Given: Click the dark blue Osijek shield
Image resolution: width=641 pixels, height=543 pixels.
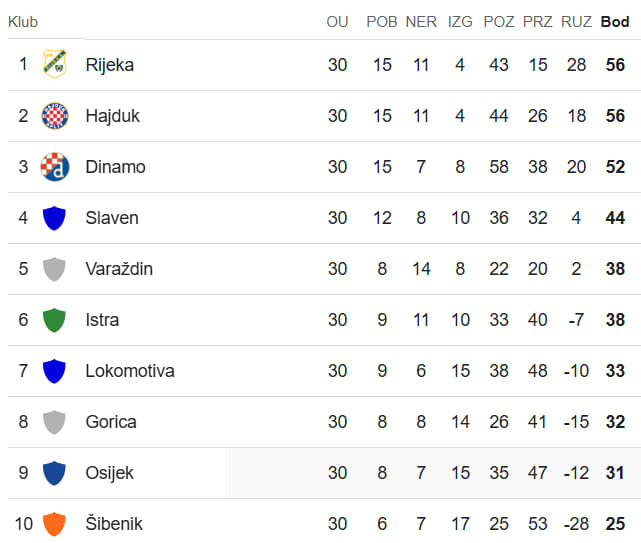Looking at the screenshot, I should [54, 473].
